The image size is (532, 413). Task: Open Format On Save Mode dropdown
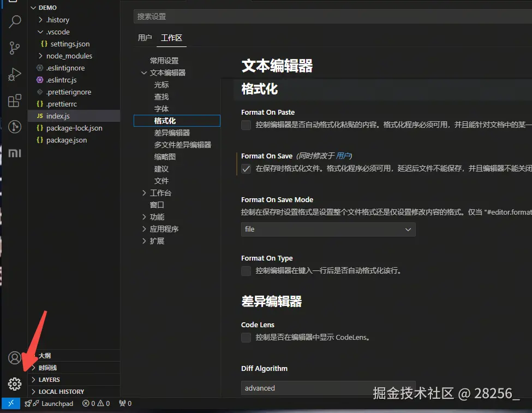click(328, 229)
